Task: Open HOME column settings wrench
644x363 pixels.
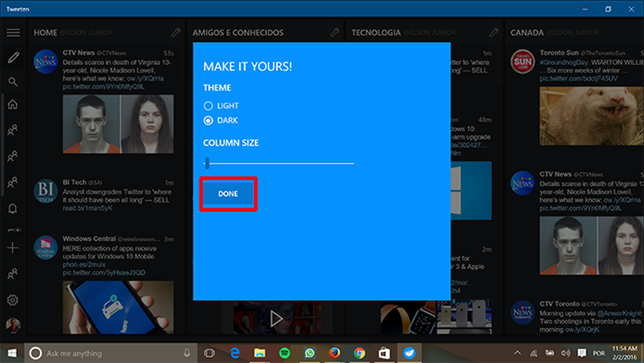Action: pos(176,33)
